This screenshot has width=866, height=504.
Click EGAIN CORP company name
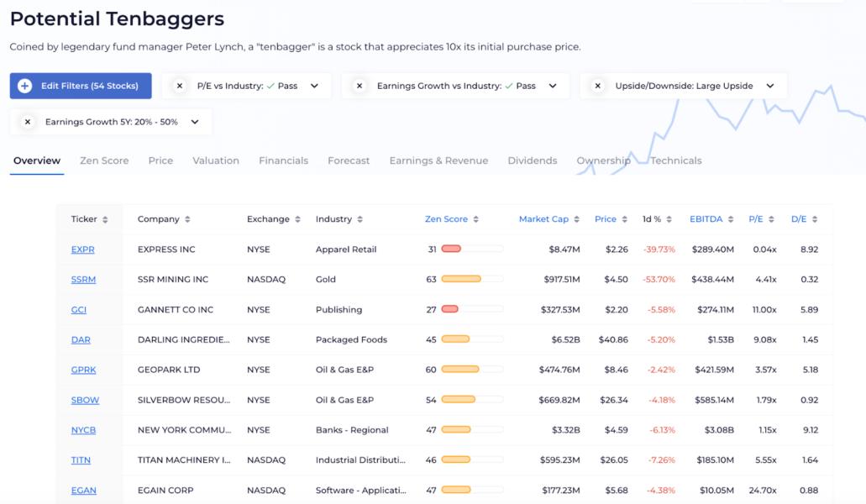(165, 491)
